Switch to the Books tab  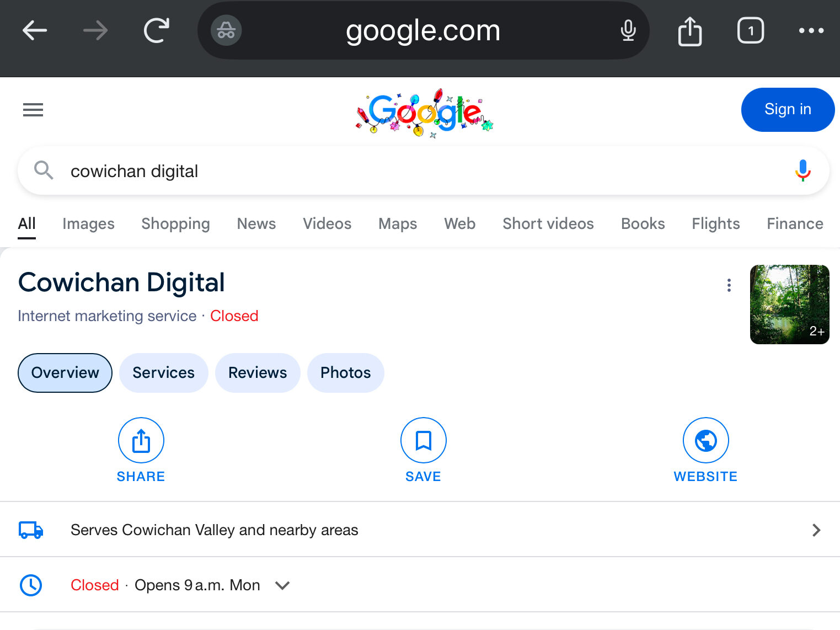643,223
